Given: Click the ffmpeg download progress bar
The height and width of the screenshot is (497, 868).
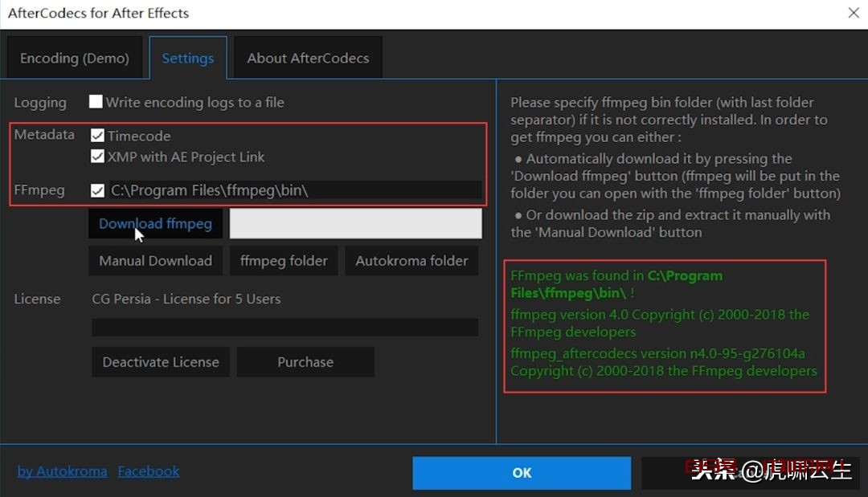Looking at the screenshot, I should coord(355,223).
